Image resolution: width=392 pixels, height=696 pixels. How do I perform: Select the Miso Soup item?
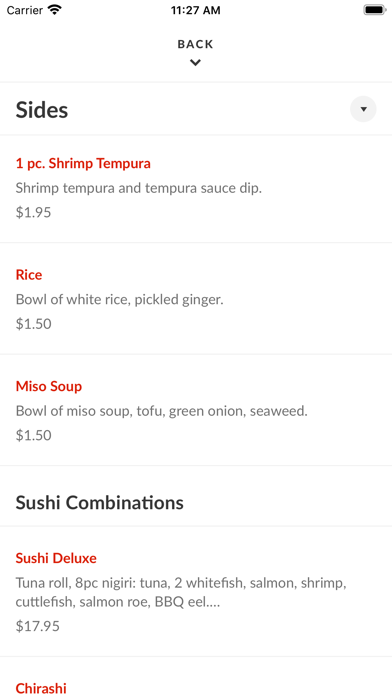click(x=49, y=386)
